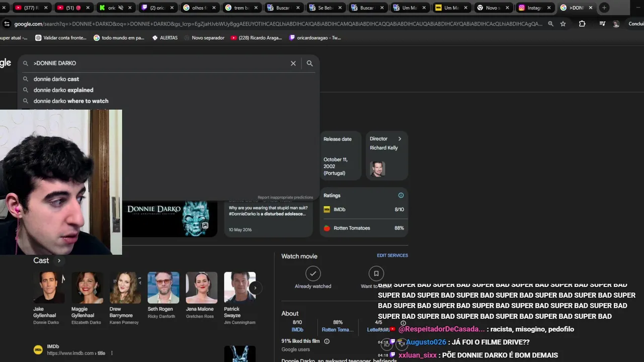This screenshot has height=362, width=644.
Task: Show next cast members with arrow
Action: click(255, 288)
